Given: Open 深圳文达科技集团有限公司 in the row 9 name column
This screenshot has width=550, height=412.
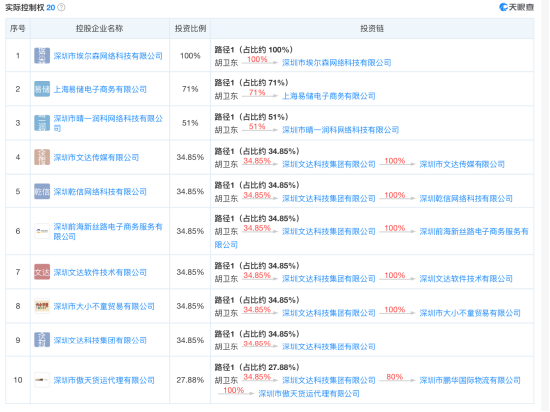Looking at the screenshot, I should click(100, 340).
